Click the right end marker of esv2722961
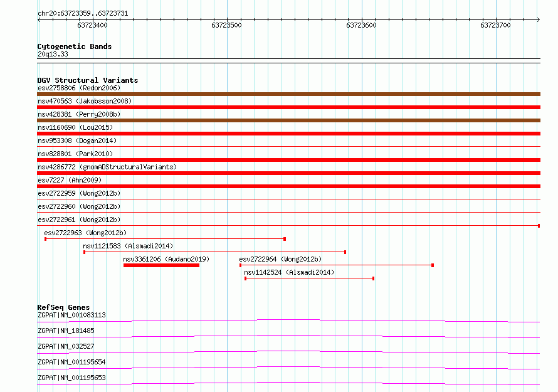The width and height of the screenshot is (558, 392). click(539, 226)
